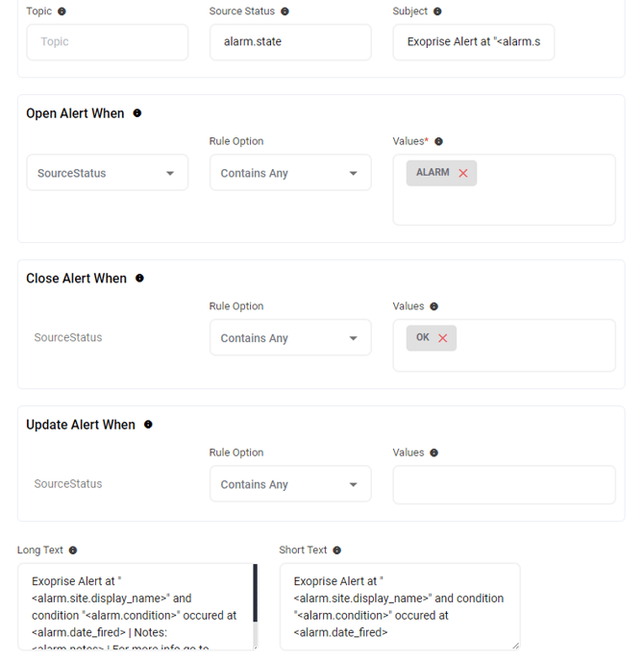
Task: Expand Rule Option dropdown in Open Alert When
Action: 289,173
